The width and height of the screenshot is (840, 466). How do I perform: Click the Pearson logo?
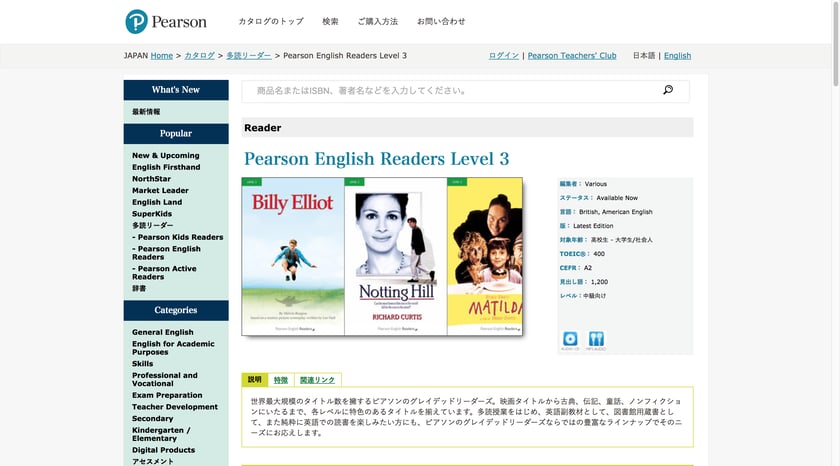[x=166, y=21]
